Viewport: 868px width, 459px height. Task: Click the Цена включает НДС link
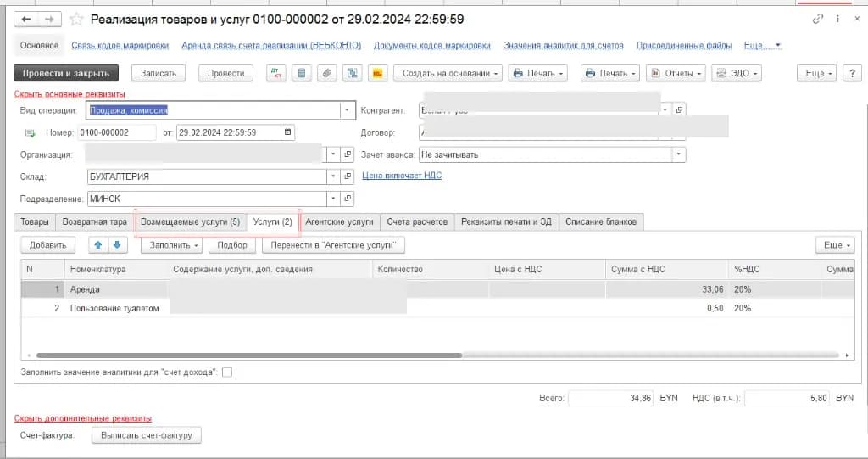tap(402, 176)
